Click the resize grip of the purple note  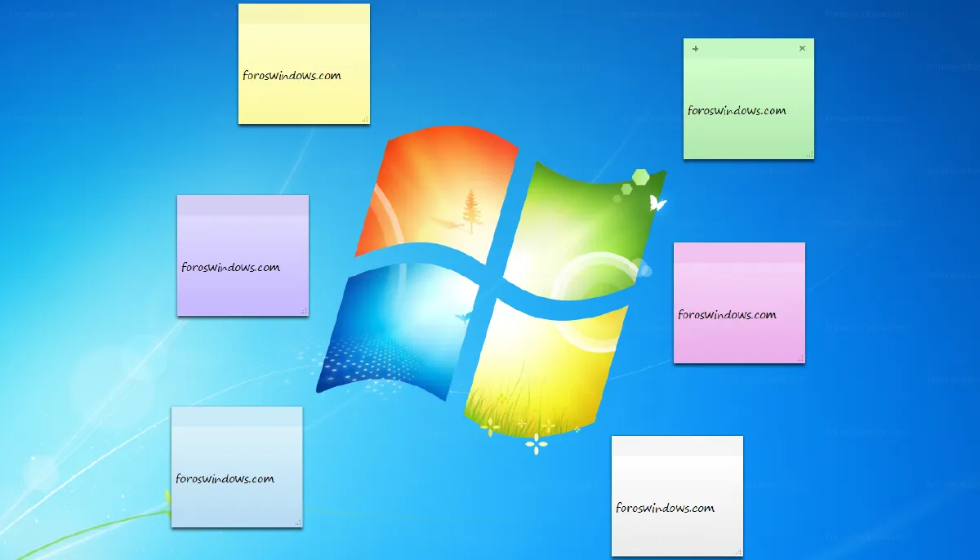coord(304,311)
